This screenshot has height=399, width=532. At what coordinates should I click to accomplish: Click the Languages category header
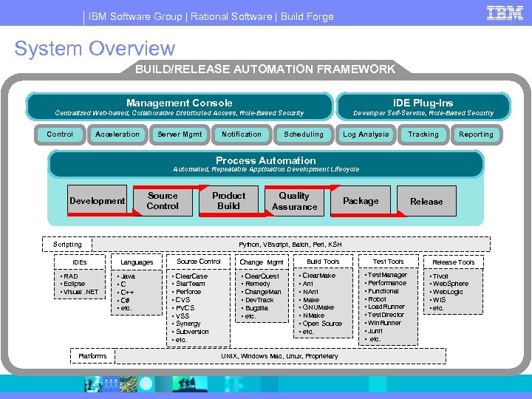click(137, 262)
